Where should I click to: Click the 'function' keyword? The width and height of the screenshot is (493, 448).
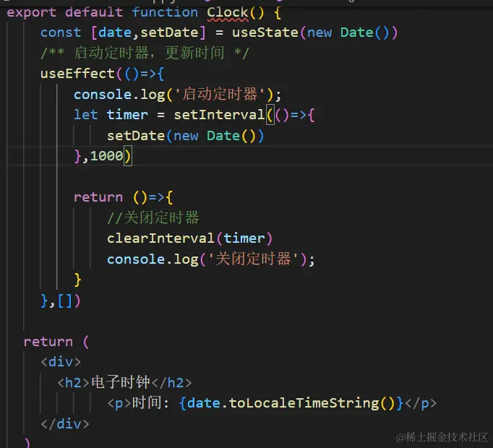[x=165, y=12]
